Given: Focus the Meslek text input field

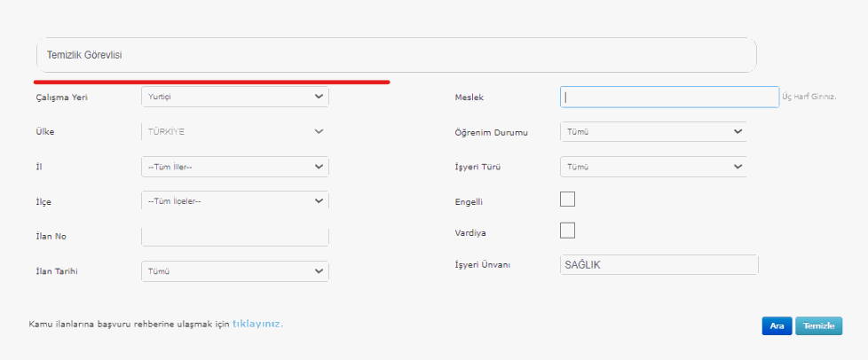Looking at the screenshot, I should pyautogui.click(x=669, y=97).
